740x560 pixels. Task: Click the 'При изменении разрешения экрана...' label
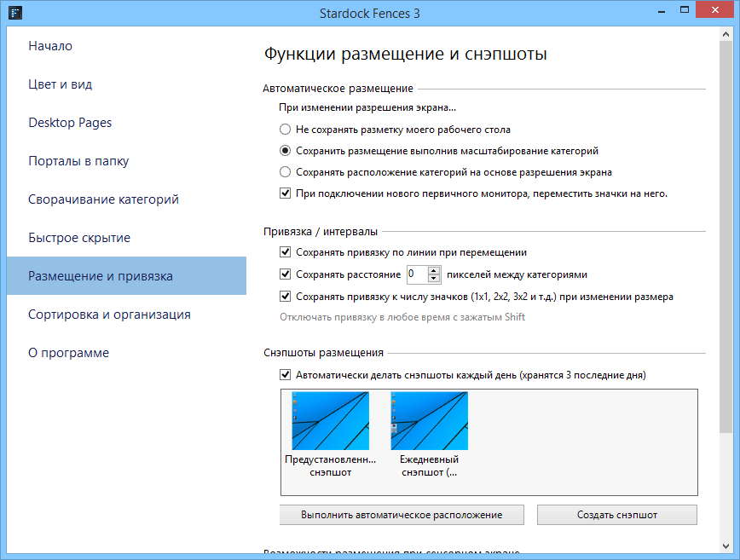pyautogui.click(x=367, y=107)
